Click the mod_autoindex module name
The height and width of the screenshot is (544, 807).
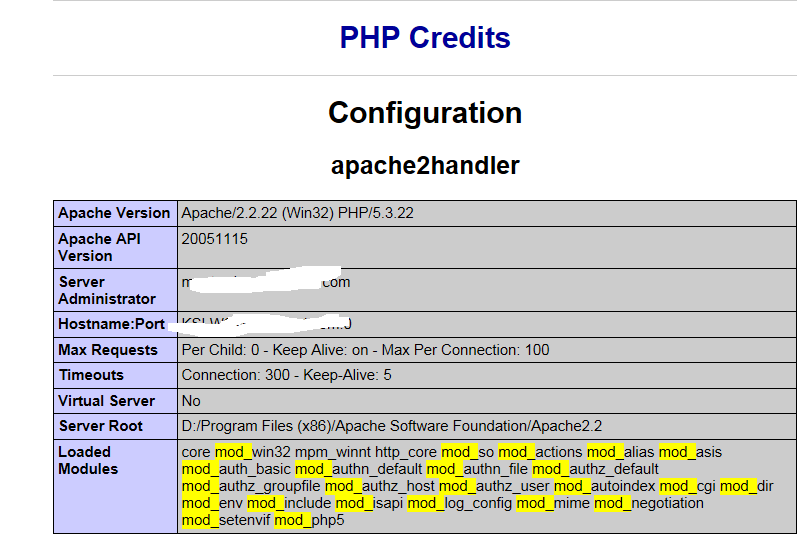(604, 486)
